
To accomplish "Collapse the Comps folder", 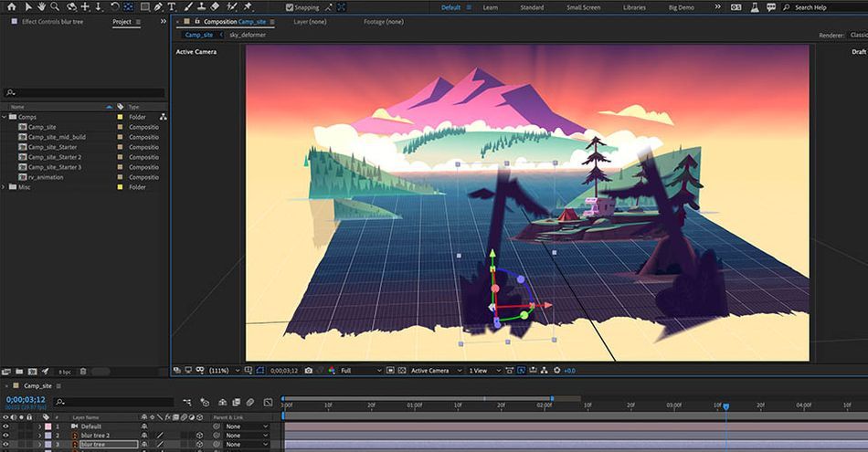I will (5, 117).
